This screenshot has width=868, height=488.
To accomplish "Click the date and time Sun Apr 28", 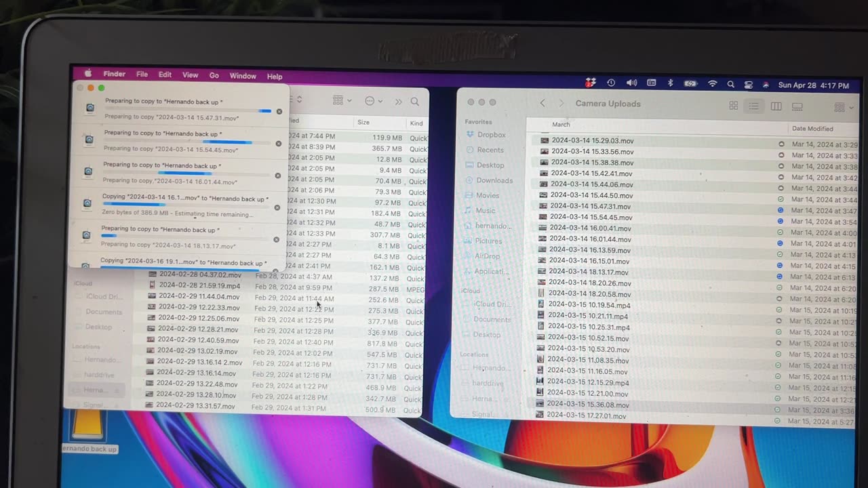I will coord(813,86).
